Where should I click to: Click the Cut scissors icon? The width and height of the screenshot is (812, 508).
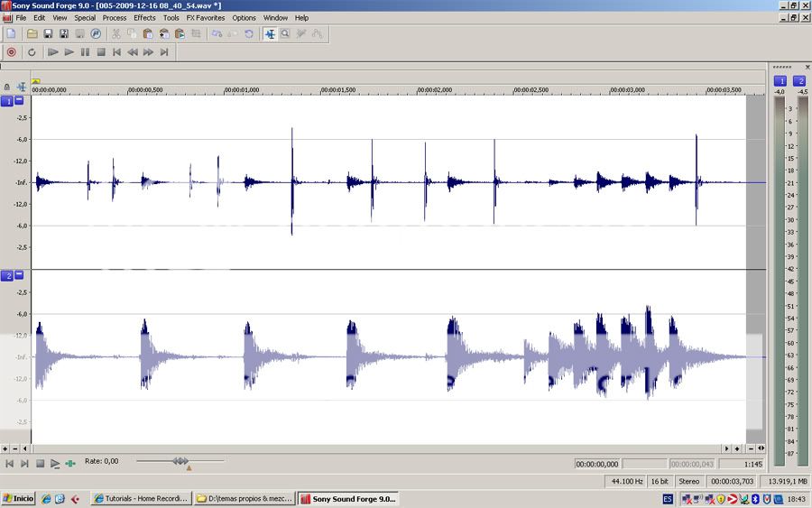tap(116, 33)
